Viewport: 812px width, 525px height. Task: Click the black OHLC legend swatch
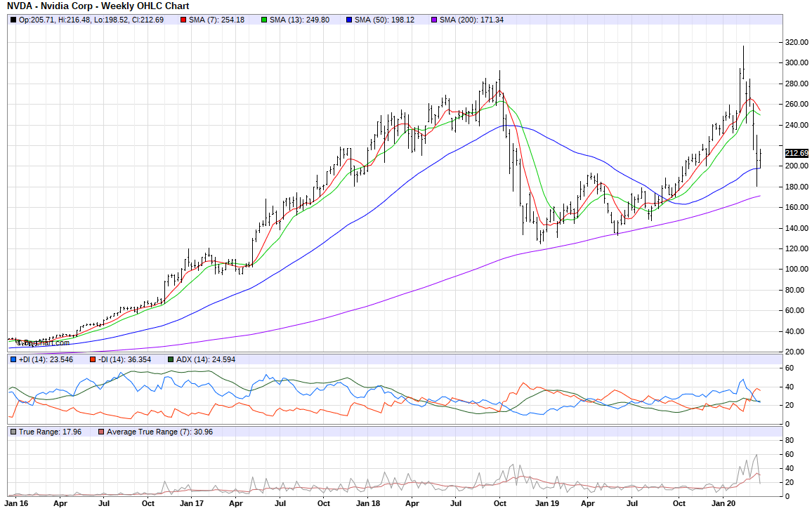[x=13, y=20]
